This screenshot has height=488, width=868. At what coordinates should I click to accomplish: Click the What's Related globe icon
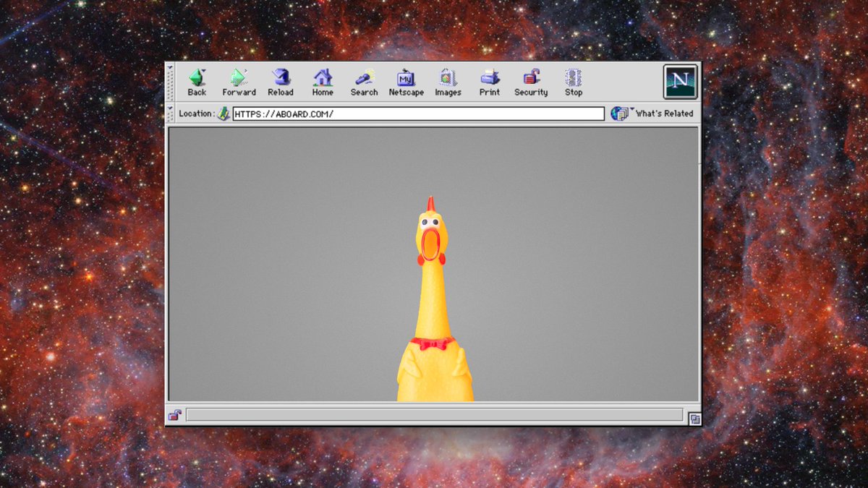tap(619, 114)
